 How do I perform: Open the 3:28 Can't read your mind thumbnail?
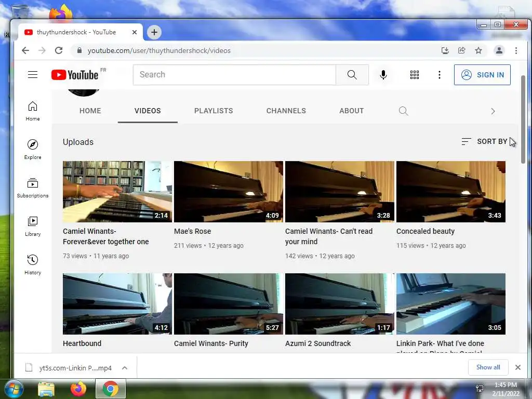(x=340, y=192)
